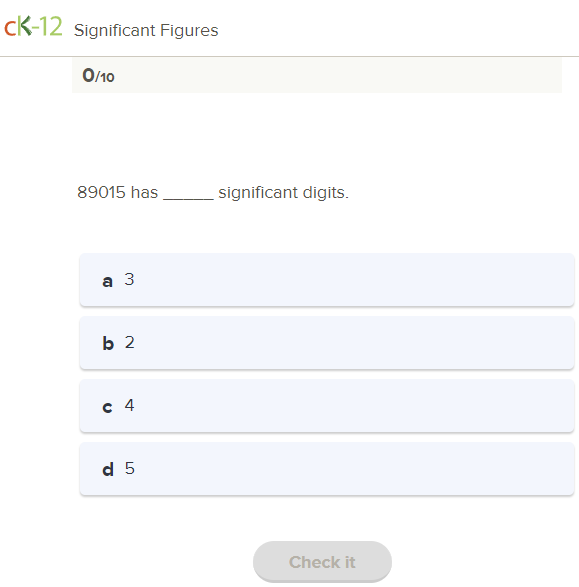
Task: Click the CK-12 logo
Action: coord(33,27)
